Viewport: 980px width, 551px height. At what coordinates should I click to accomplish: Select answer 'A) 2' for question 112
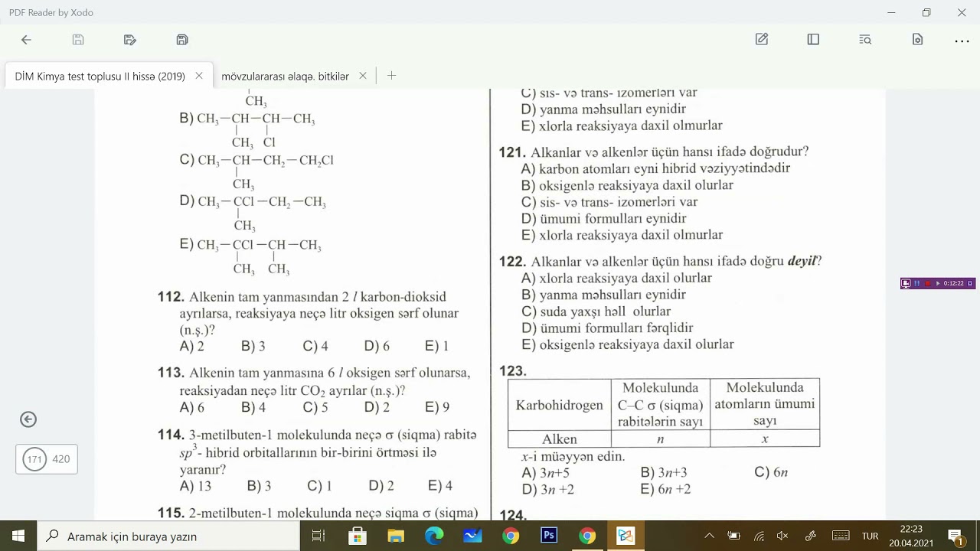tap(191, 346)
